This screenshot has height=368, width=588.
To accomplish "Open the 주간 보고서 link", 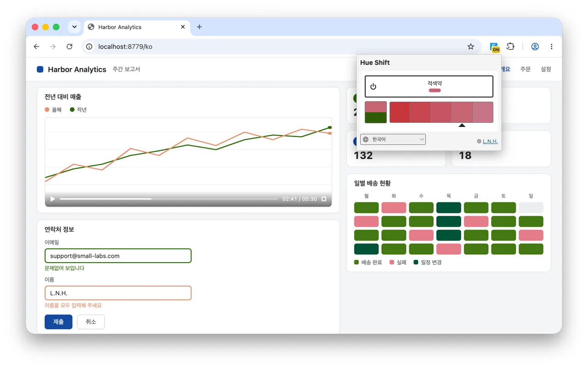I will coord(126,69).
